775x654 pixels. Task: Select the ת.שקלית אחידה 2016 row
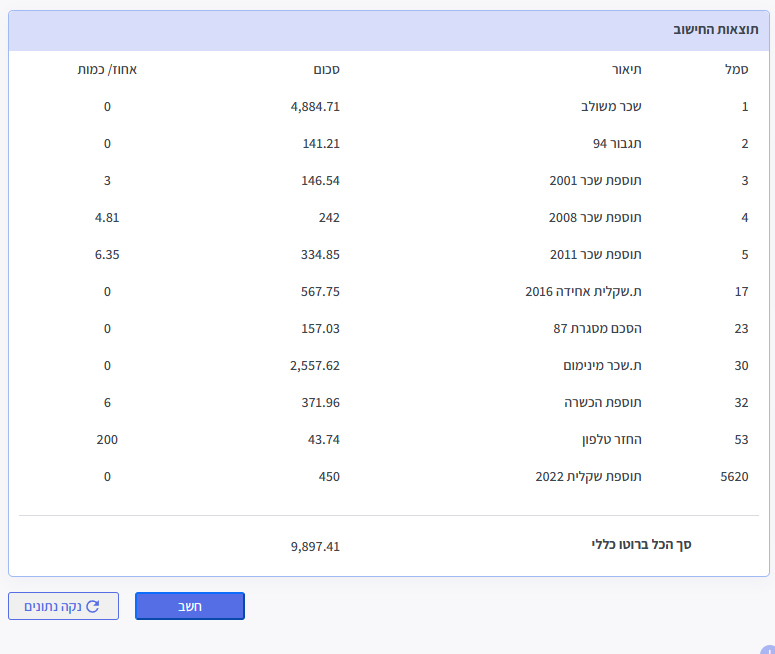(x=583, y=292)
